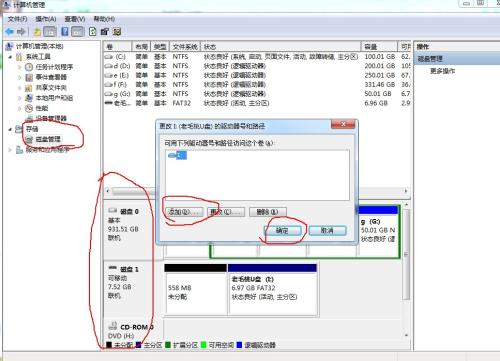Screen dimensions: 500x361
Task: Click the 事件查看器 icon in the tree
Action: [29, 77]
